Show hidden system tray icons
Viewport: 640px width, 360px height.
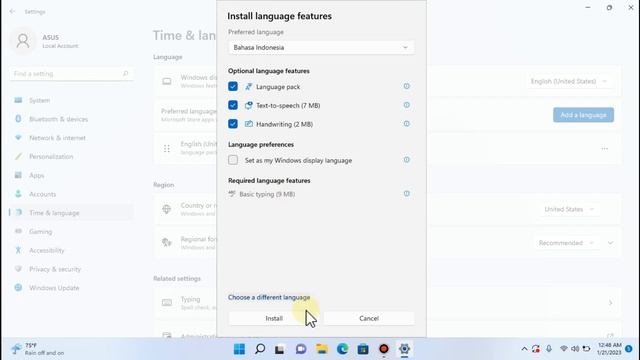524,349
